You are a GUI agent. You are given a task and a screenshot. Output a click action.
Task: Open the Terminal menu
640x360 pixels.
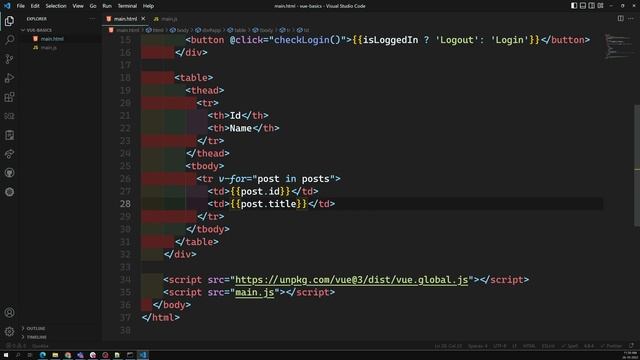(x=127, y=6)
